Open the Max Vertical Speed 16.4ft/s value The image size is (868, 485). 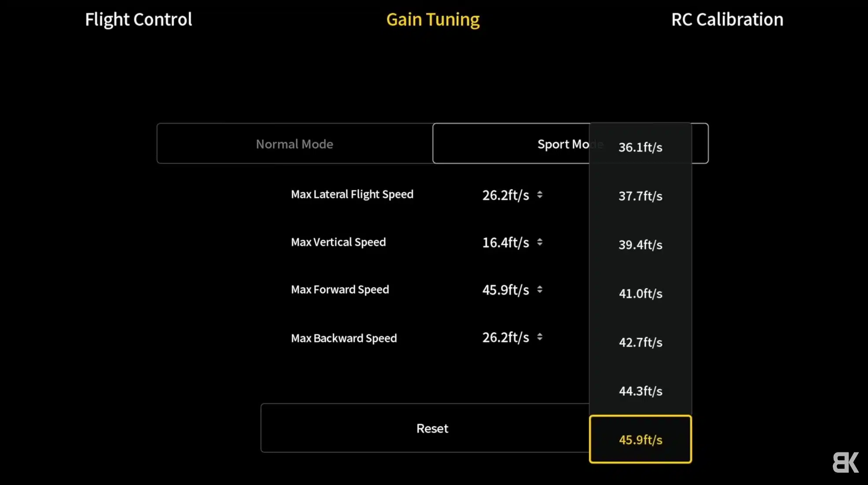[x=506, y=242]
